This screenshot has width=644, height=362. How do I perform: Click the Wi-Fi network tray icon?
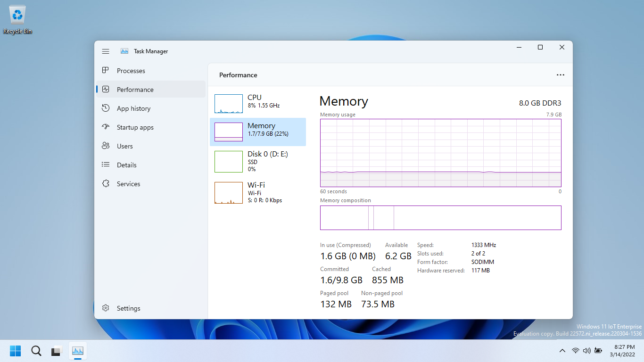(x=575, y=351)
